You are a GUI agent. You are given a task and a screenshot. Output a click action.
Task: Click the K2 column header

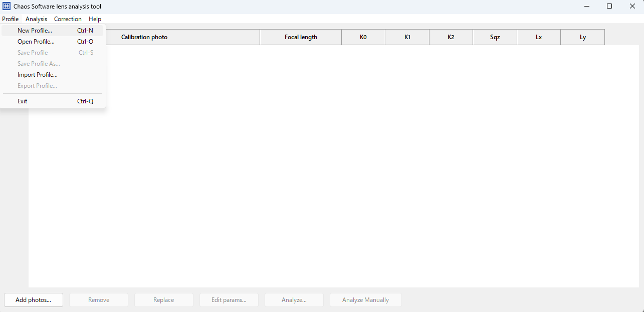(451, 37)
